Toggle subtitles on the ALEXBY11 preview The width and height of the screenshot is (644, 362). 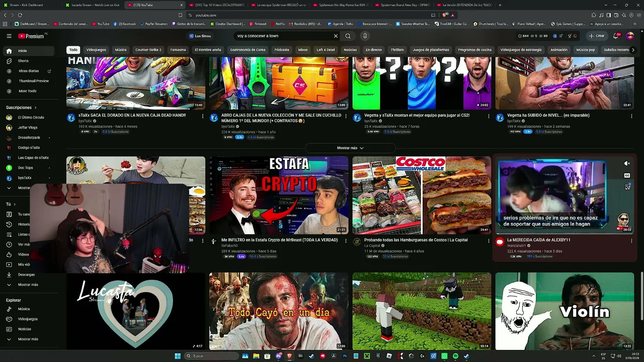point(627,175)
